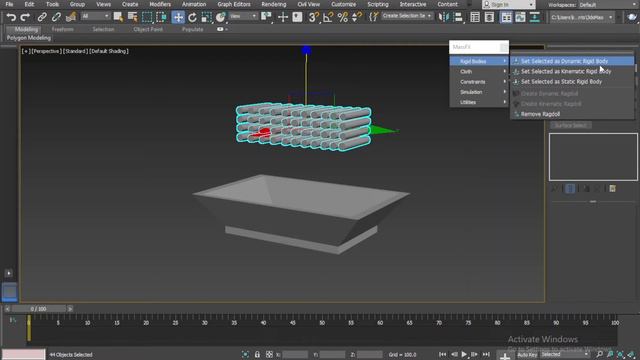Toggle the Layer Explorer icon

click(x=489, y=17)
